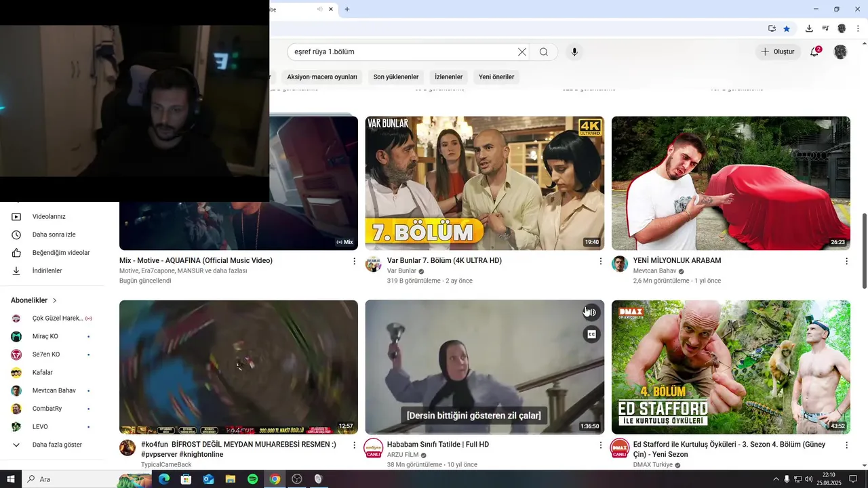This screenshot has width=868, height=488.
Task: Open options for ko4fun BİFROST video
Action: (x=354, y=445)
